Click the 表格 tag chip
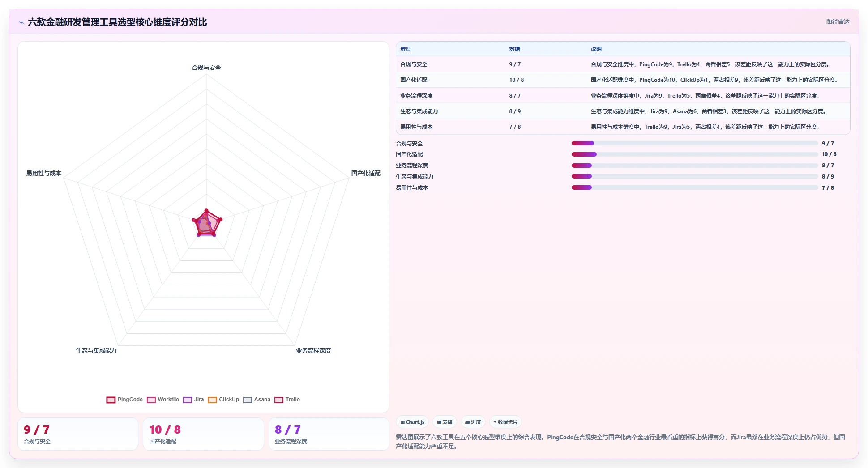Image resolution: width=868 pixels, height=468 pixels. [x=445, y=422]
